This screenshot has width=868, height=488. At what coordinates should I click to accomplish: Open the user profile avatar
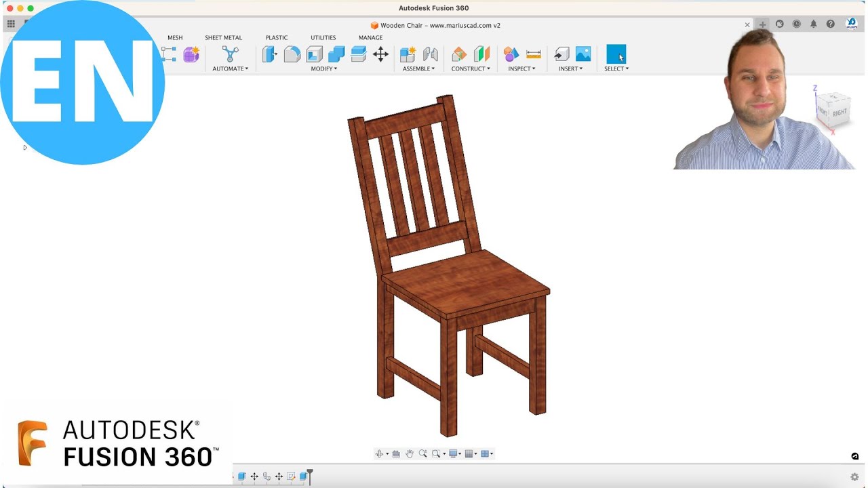pos(852,24)
